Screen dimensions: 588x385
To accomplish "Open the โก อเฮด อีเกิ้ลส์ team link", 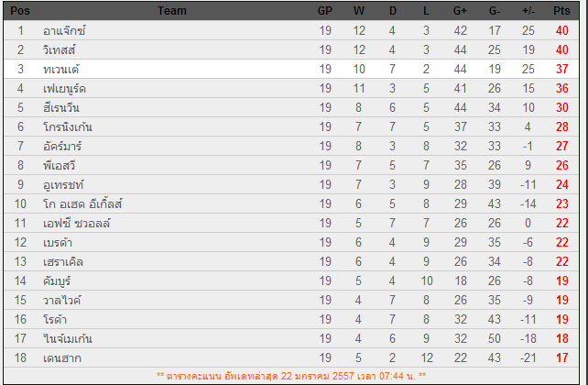I will coord(82,203).
